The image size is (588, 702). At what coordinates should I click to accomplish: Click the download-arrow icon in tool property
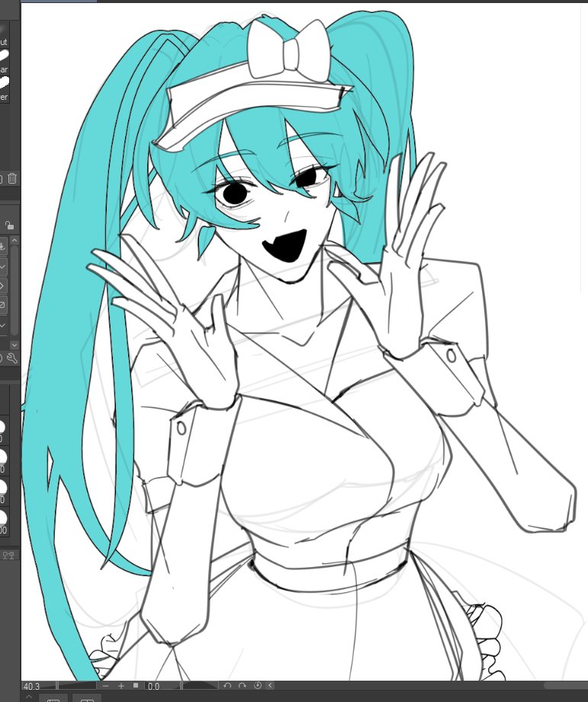coord(2,247)
